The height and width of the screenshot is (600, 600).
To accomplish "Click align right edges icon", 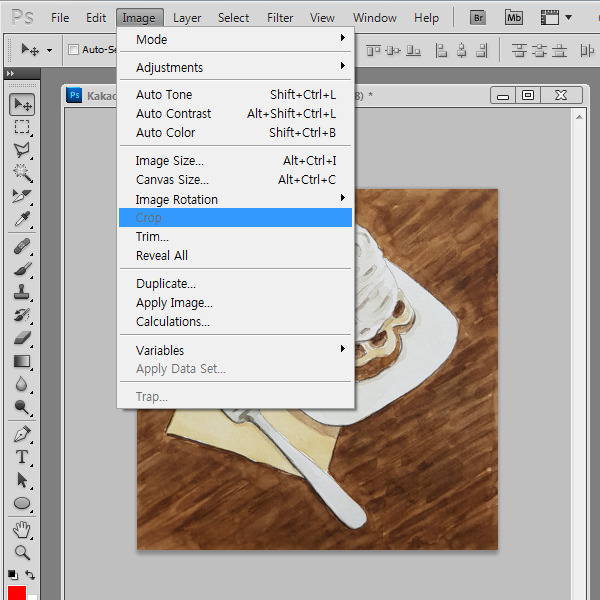I will click(x=482, y=50).
